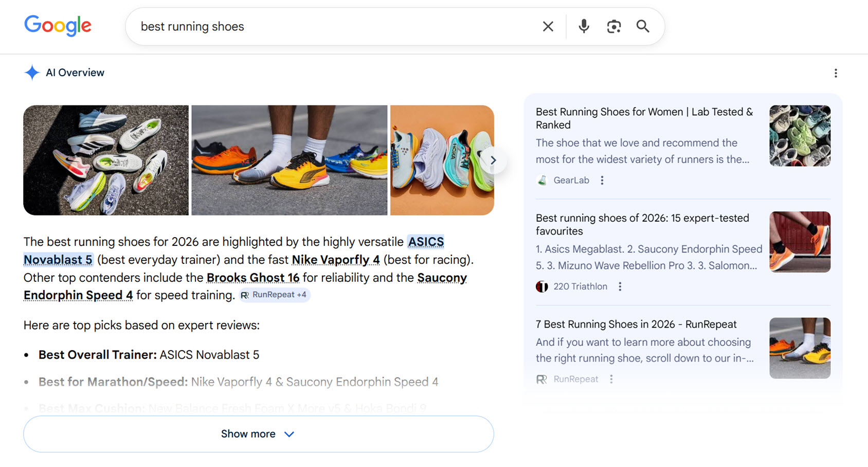868x467 pixels.
Task: Clear the search query with the X icon
Action: pyautogui.click(x=548, y=26)
